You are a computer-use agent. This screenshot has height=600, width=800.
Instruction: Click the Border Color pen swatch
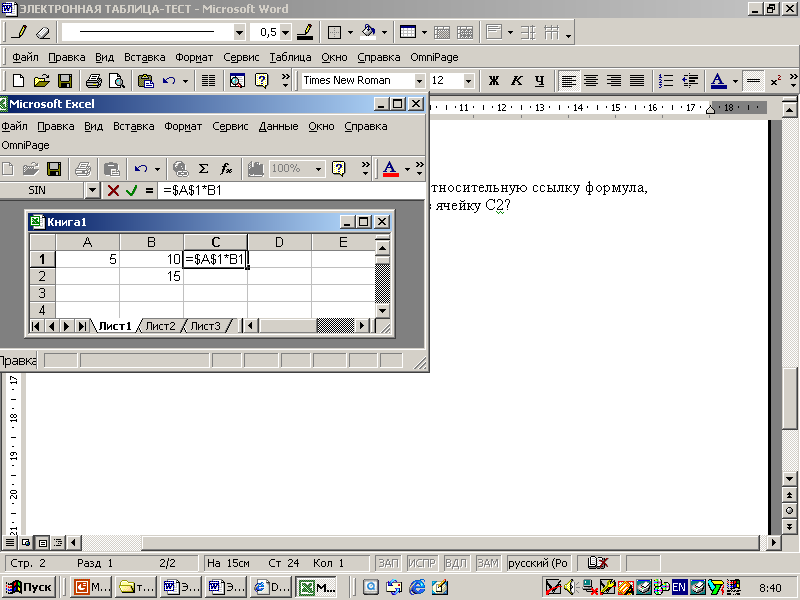click(305, 32)
